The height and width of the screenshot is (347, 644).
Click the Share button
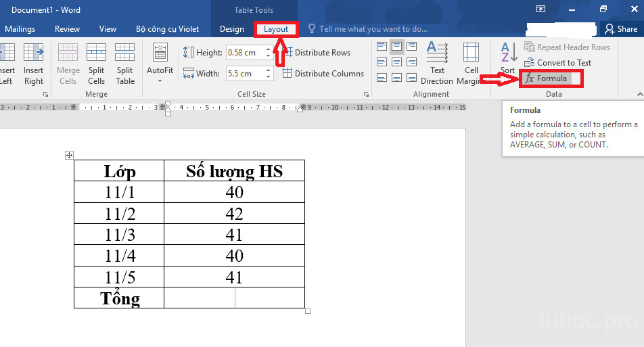point(622,29)
